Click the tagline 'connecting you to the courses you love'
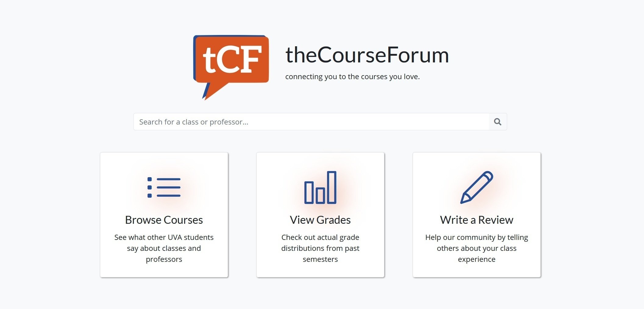644x309 pixels. 352,77
